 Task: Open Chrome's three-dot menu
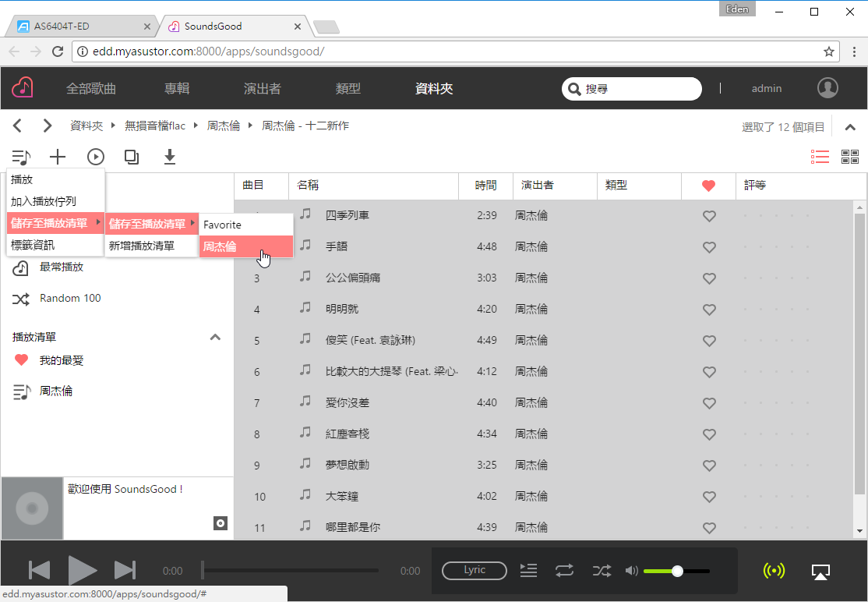coord(855,51)
